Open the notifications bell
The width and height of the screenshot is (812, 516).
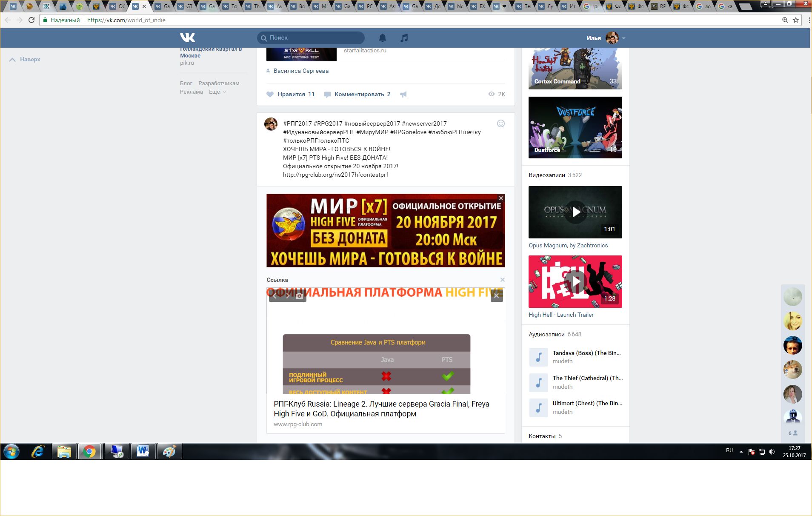coord(383,38)
